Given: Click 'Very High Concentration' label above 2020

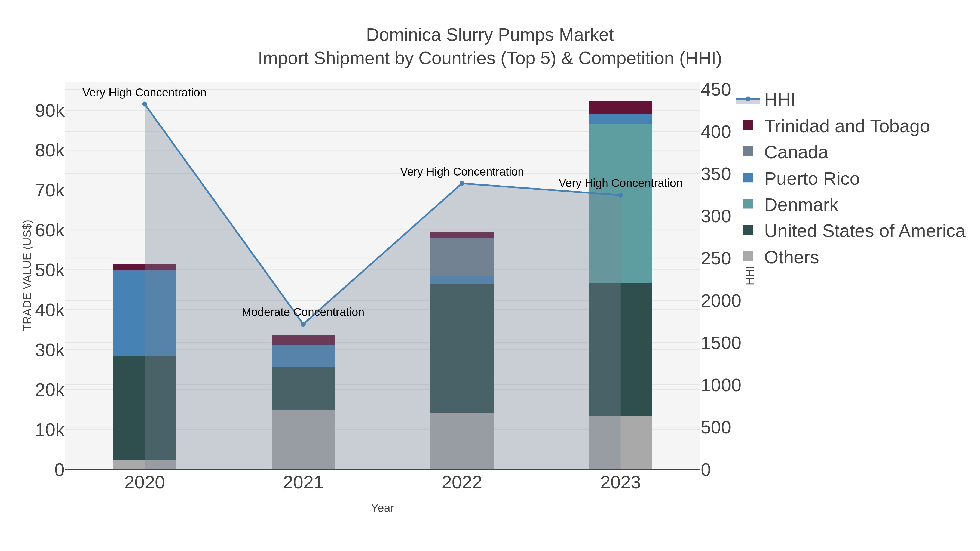Looking at the screenshot, I should pos(144,93).
